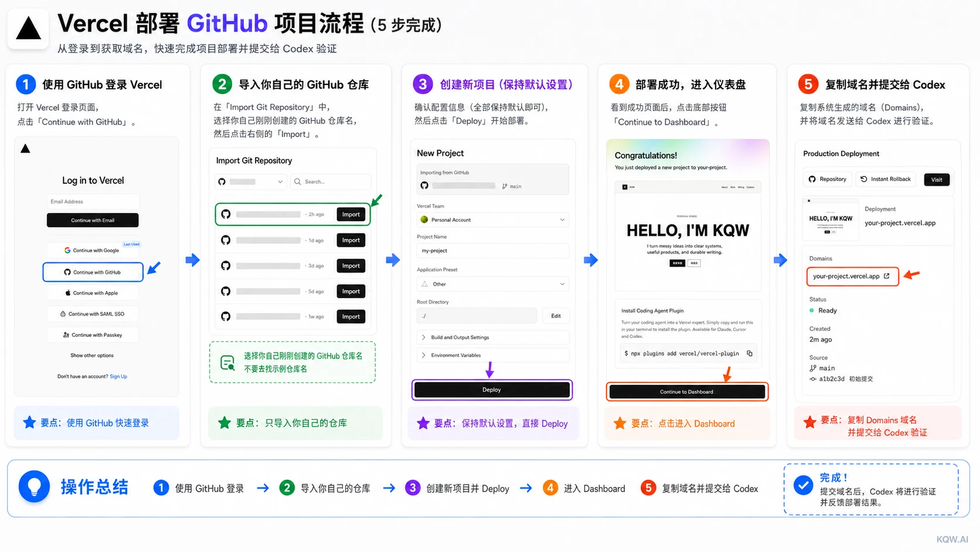Click the lightbulb icon in the summary bar
This screenshot has width=980, height=552.
point(34,487)
